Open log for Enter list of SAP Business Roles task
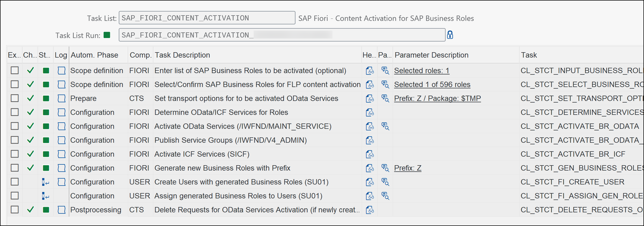 [61, 71]
